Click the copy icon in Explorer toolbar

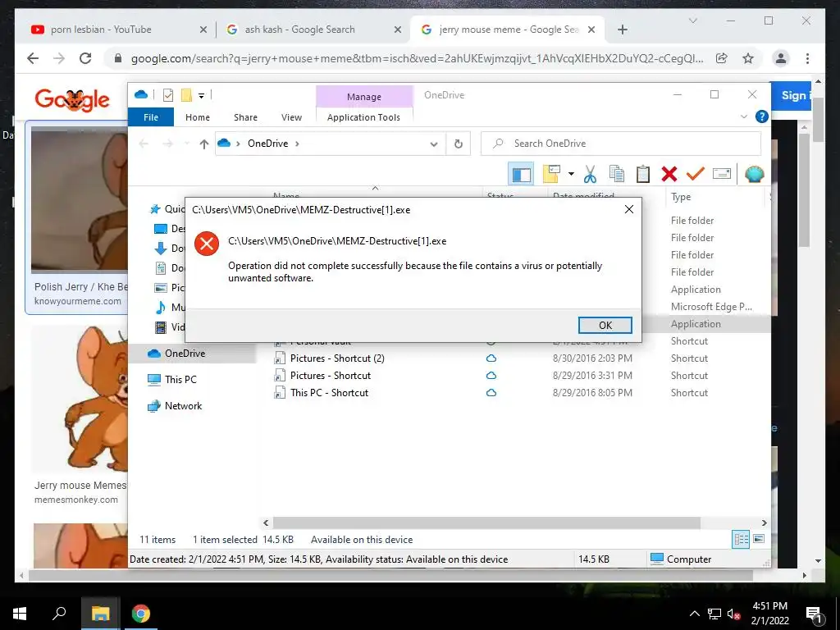pos(617,174)
